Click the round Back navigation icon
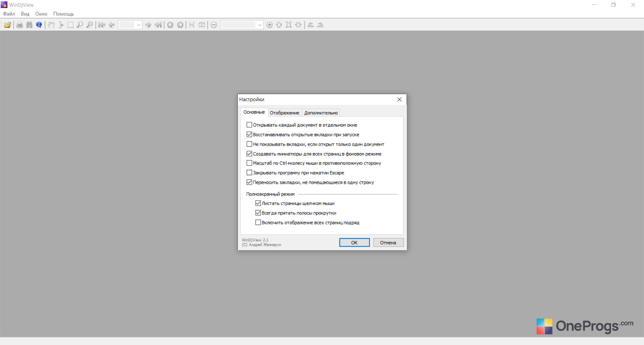 (x=170, y=25)
